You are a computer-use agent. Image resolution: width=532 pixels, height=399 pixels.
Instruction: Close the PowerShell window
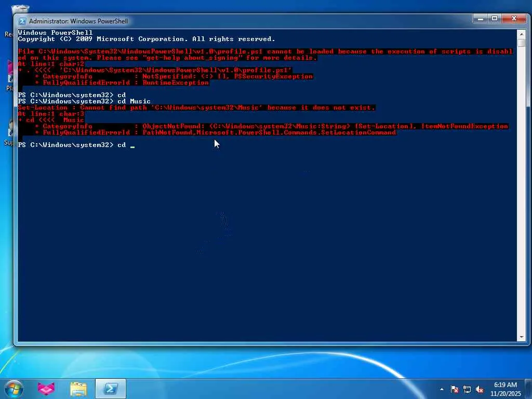click(x=514, y=19)
